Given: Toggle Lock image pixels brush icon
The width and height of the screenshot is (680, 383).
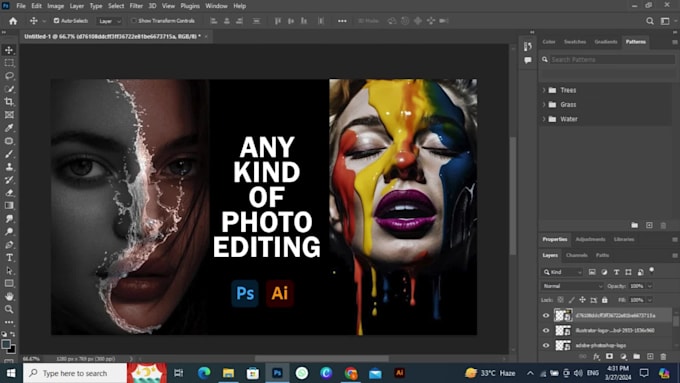Looking at the screenshot, I should [572, 300].
